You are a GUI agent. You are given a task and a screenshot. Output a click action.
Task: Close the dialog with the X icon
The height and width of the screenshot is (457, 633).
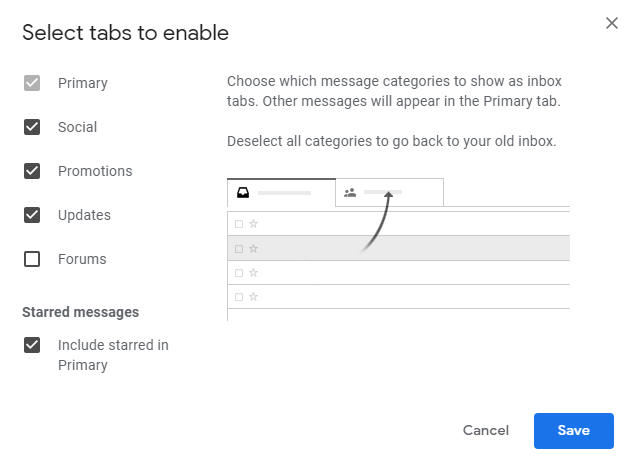coord(612,23)
